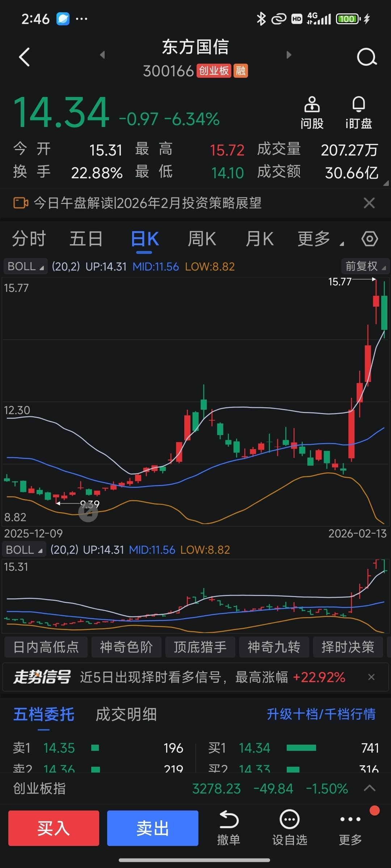Enable the 择时决策 indicator
Image resolution: width=391 pixels, height=868 pixels.
(348, 647)
